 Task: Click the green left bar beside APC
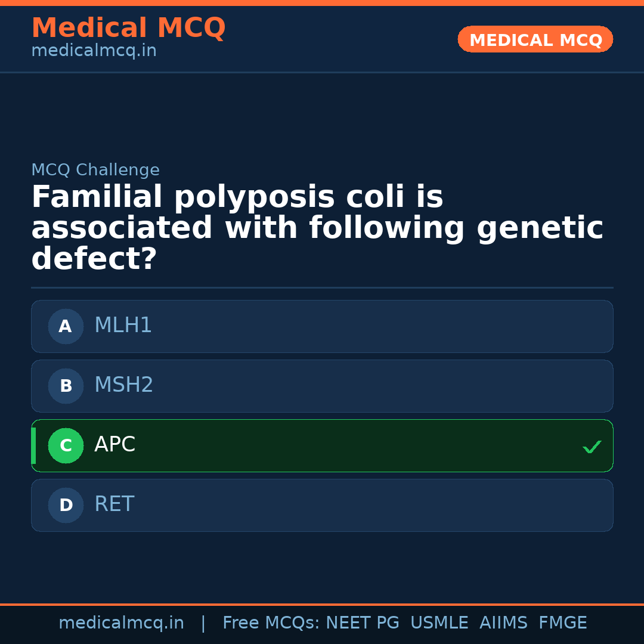pyautogui.click(x=33, y=445)
